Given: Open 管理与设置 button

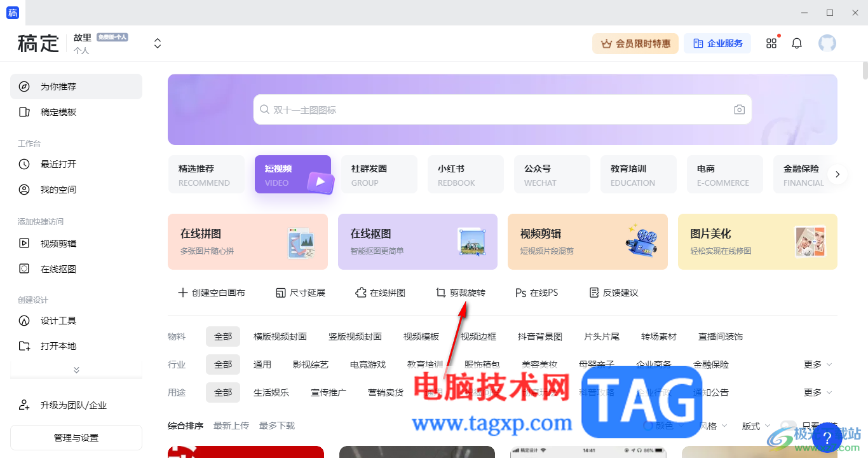Looking at the screenshot, I should [x=76, y=438].
